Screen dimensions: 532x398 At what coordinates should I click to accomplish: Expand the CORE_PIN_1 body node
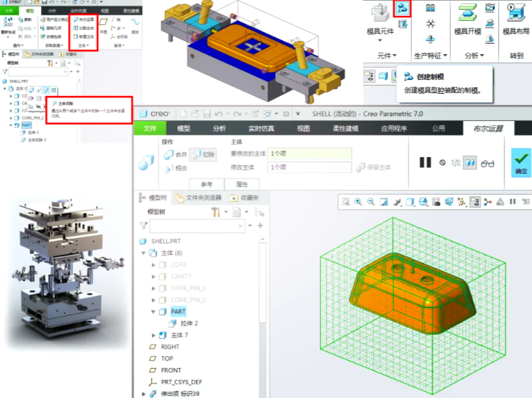[x=153, y=288]
